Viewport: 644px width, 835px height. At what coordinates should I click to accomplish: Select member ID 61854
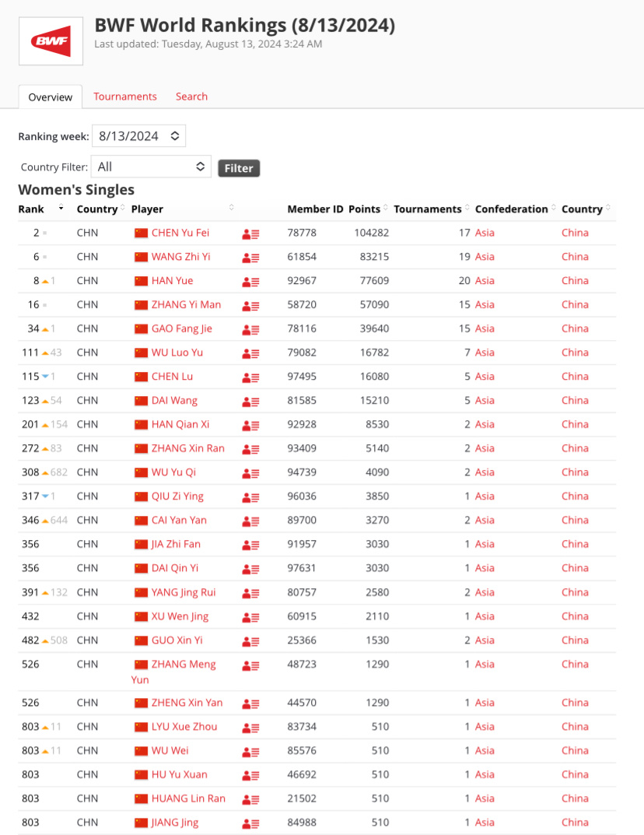click(x=302, y=257)
